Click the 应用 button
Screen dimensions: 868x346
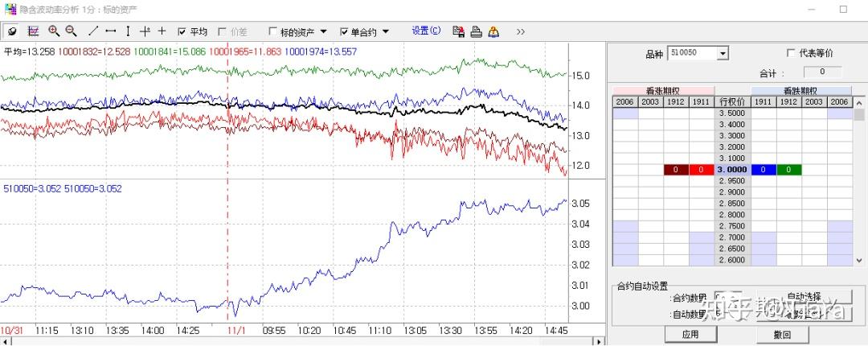(690, 335)
